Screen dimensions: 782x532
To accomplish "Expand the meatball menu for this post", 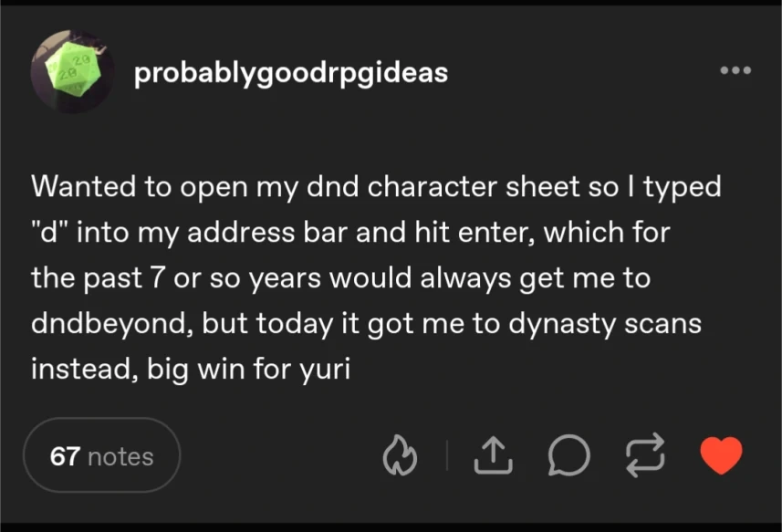I will point(735,71).
